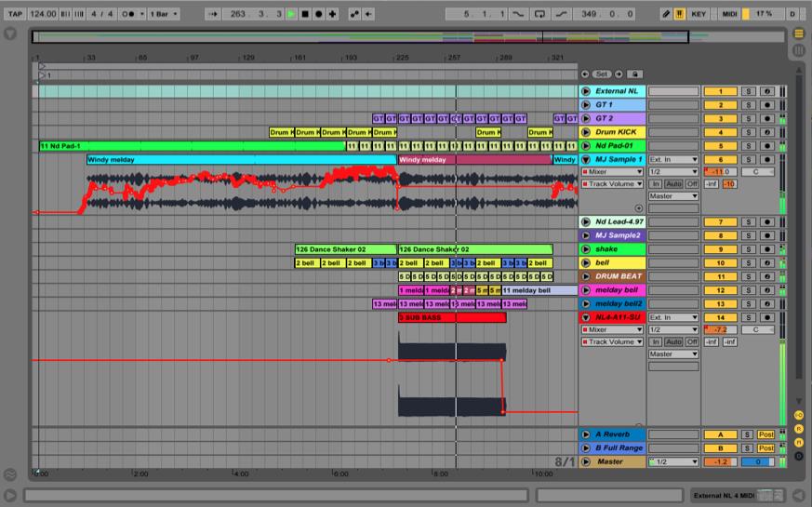Open Master 1/2 output dropdown
The image size is (812, 507).
(x=673, y=462)
